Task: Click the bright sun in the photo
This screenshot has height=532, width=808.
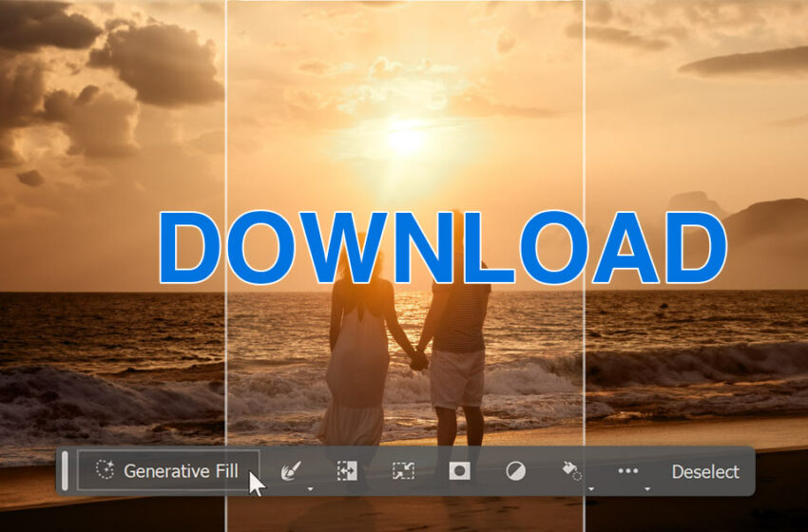Action: click(x=406, y=139)
